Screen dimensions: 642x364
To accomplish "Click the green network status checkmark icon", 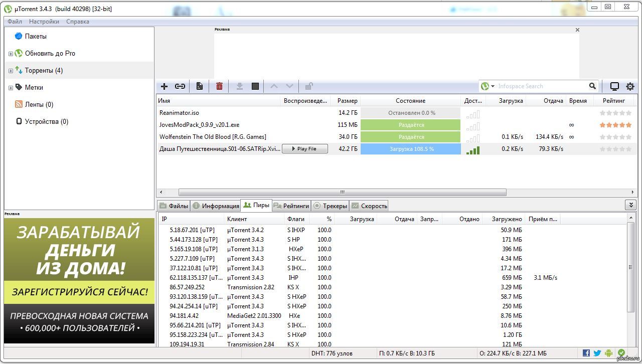I will (621, 353).
